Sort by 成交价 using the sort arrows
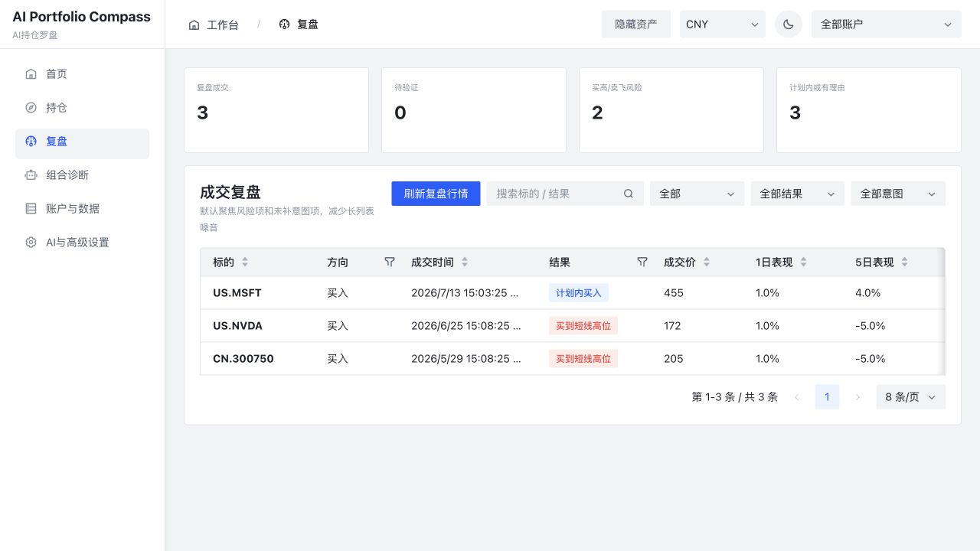This screenshot has width=980, height=551. coord(707,262)
